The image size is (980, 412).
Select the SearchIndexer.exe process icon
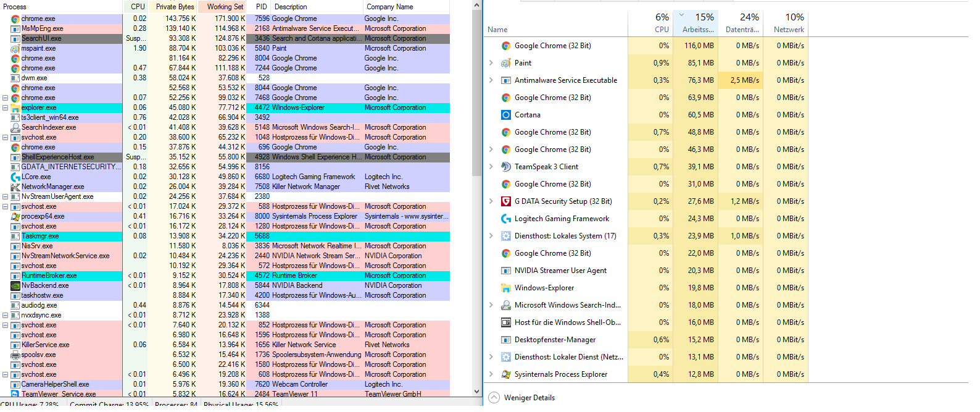[x=15, y=127]
